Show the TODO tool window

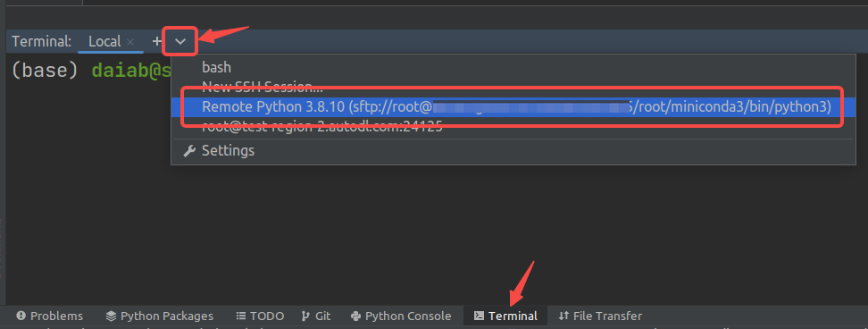260,316
